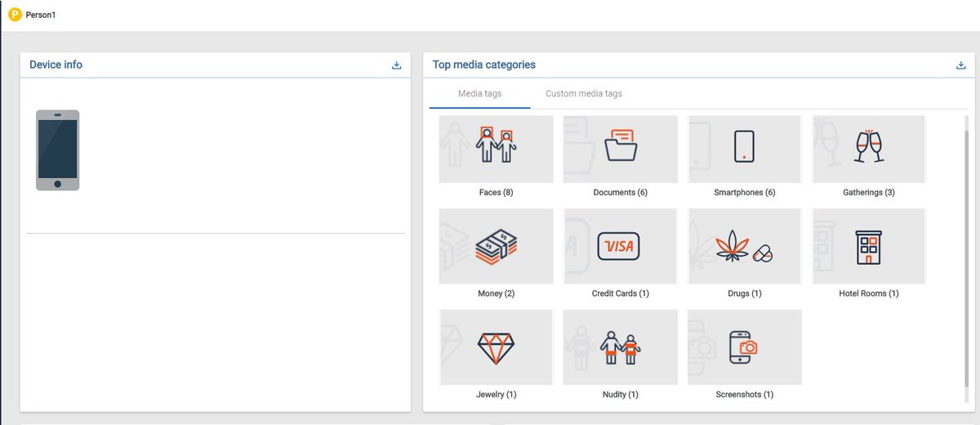Click the Smartphones (6) label
This screenshot has height=425, width=980.
(745, 193)
